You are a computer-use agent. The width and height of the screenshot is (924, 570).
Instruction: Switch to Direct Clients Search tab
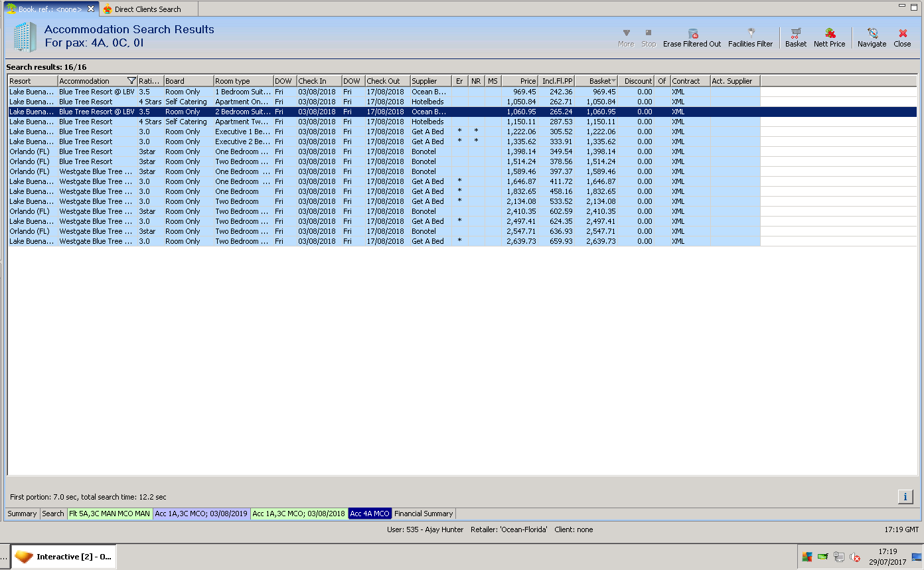[x=147, y=9]
